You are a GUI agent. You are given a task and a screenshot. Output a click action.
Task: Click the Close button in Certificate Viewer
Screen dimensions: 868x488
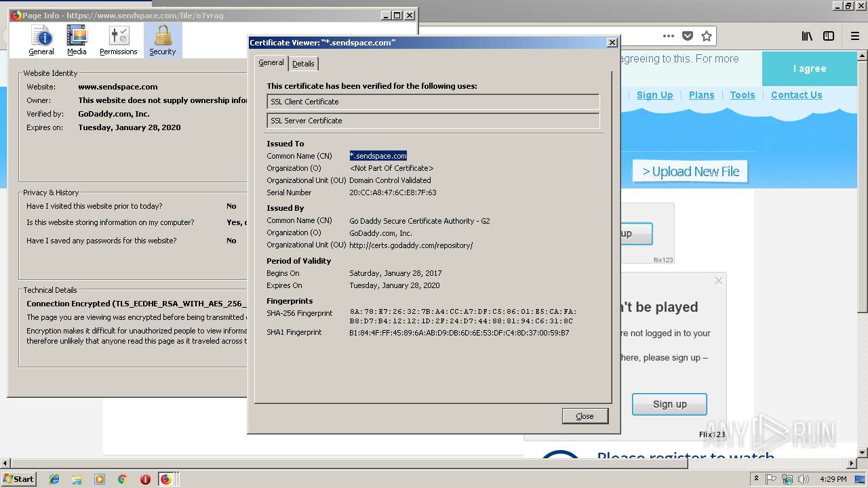pyautogui.click(x=585, y=416)
